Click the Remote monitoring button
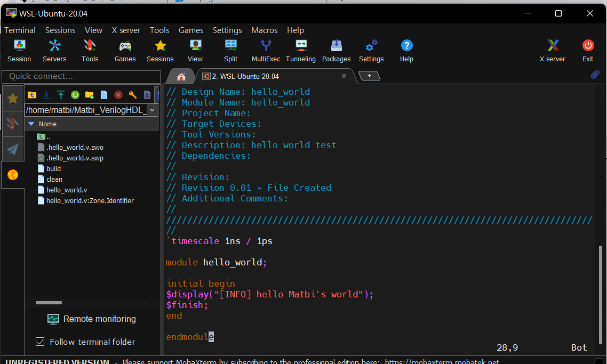The height and width of the screenshot is (364, 607). [x=92, y=319]
